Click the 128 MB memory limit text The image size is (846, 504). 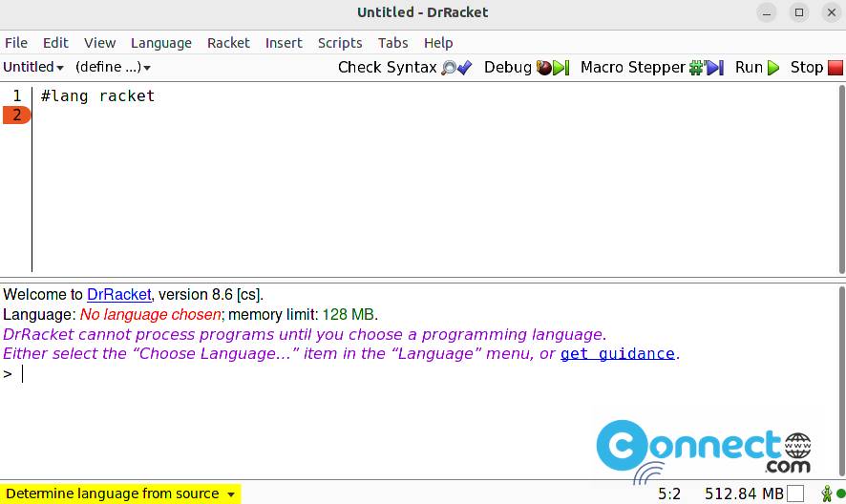[348, 315]
